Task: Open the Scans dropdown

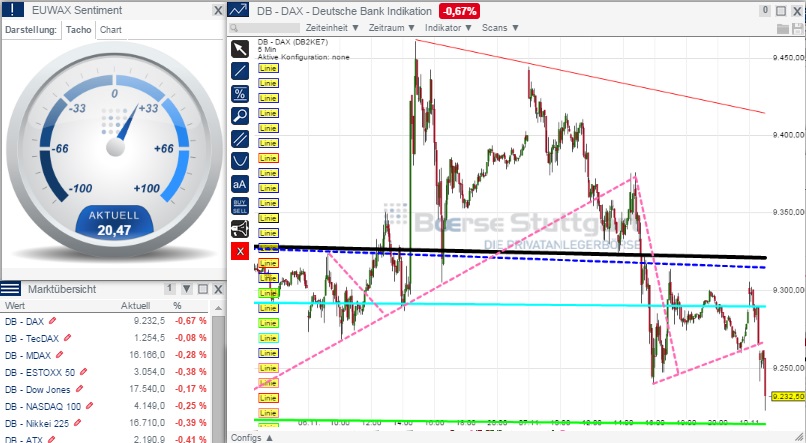Action: point(500,28)
